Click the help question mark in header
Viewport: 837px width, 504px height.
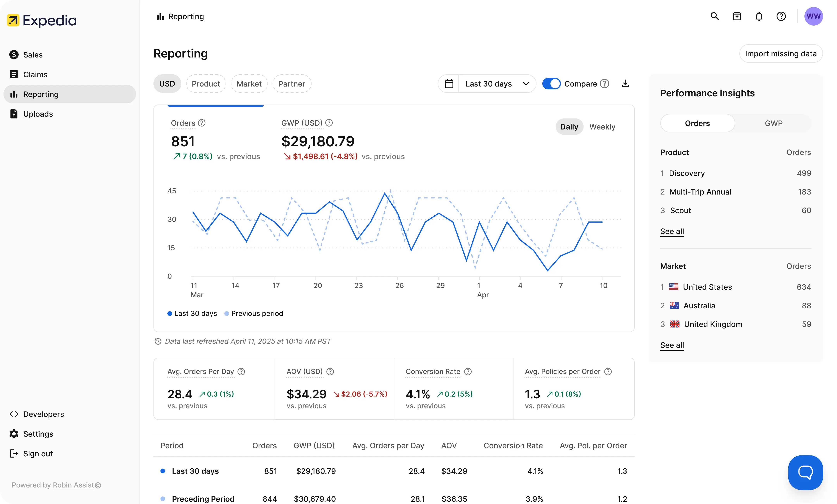[781, 16]
